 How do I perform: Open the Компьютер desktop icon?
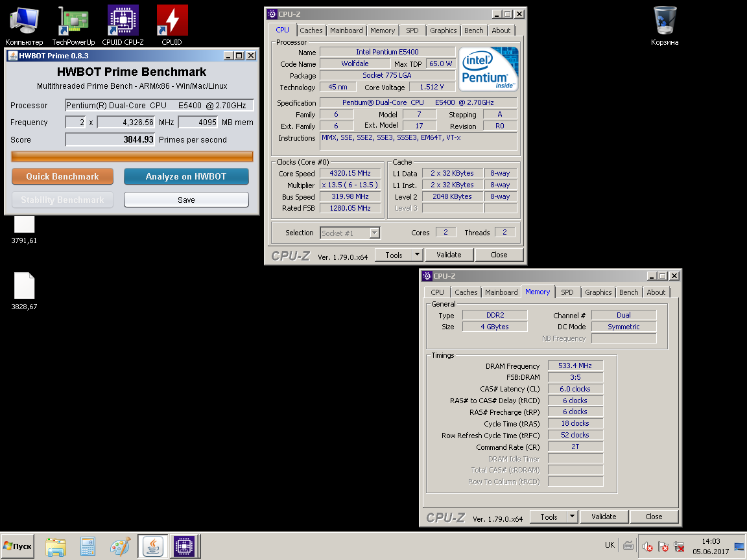[24, 26]
